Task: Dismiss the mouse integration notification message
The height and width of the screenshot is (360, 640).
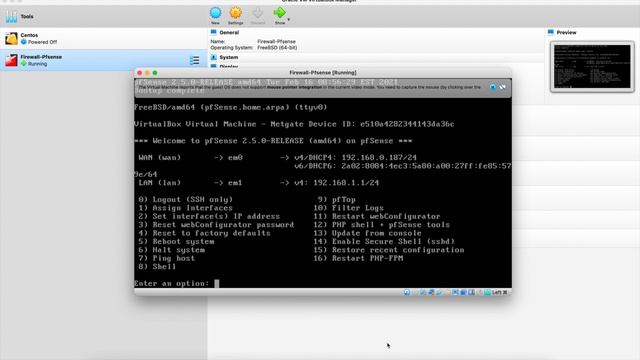Action: point(493,87)
